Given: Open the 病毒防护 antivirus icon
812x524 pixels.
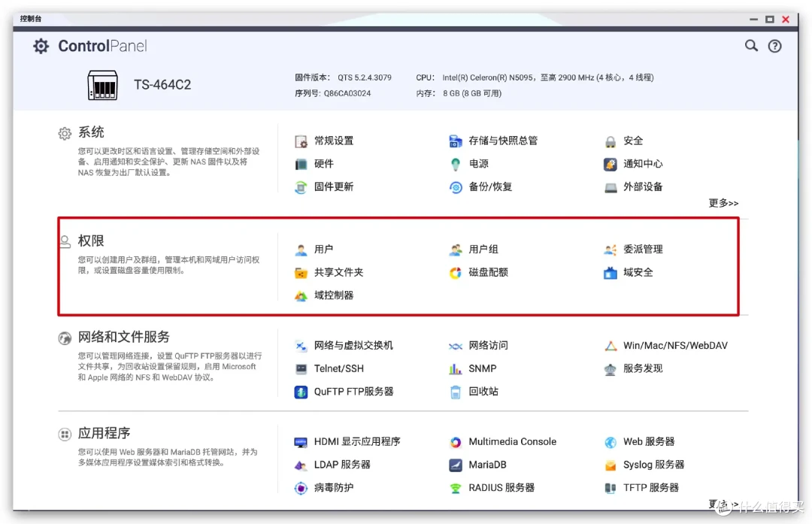Looking at the screenshot, I should pos(301,488).
